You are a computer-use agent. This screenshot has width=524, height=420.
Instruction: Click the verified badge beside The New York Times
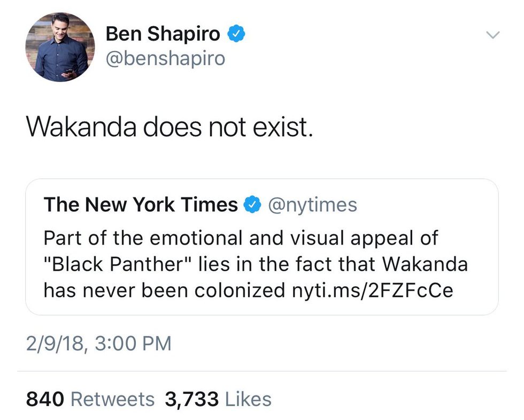[x=251, y=204]
